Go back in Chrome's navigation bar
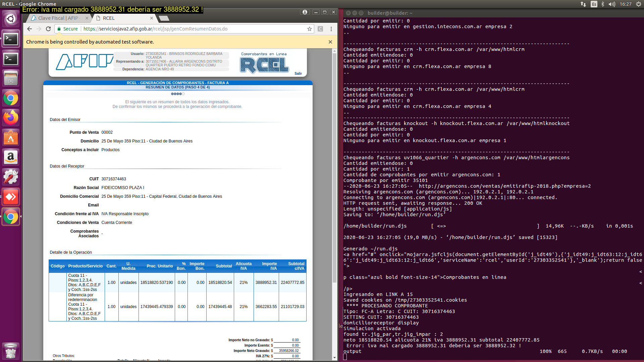The width and height of the screenshot is (644, 362). point(30,29)
